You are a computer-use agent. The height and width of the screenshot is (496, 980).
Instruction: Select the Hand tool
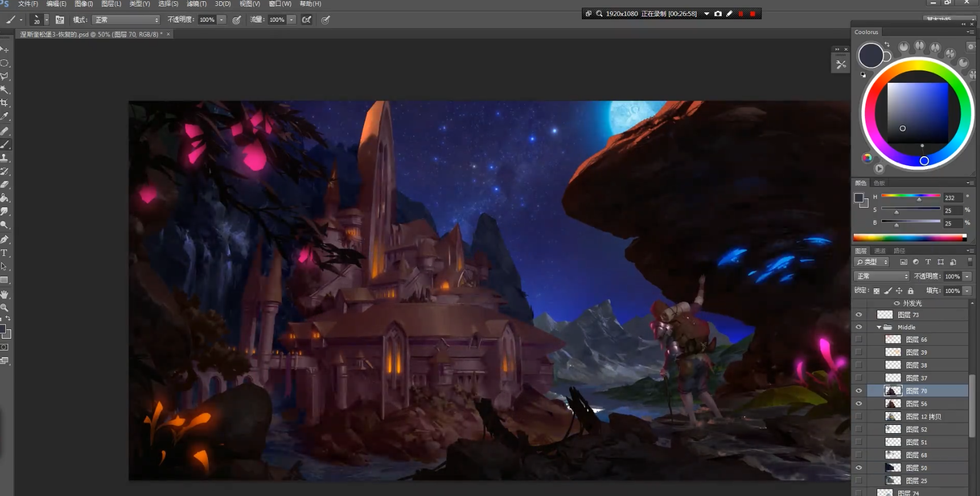point(4,294)
